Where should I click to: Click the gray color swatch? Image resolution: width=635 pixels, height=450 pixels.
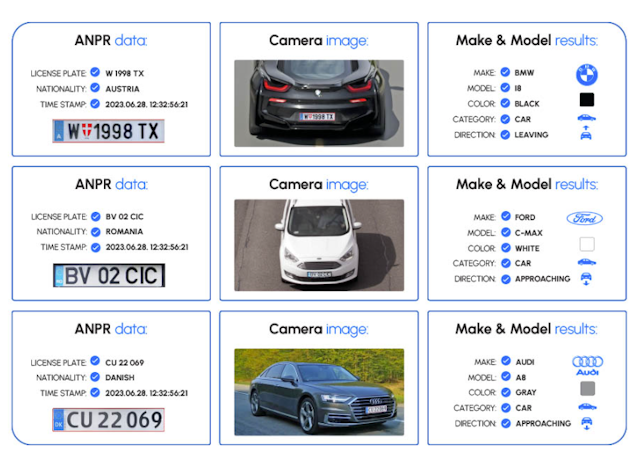point(588,388)
